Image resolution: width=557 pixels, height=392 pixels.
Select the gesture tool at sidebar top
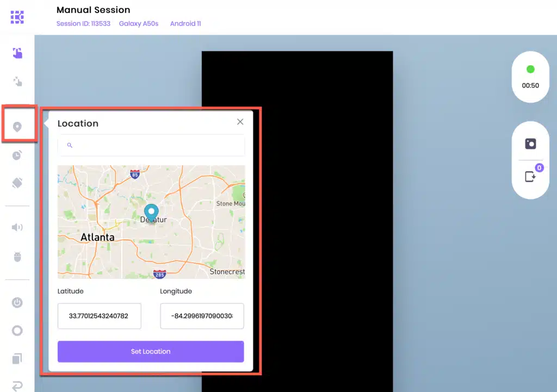[17, 53]
